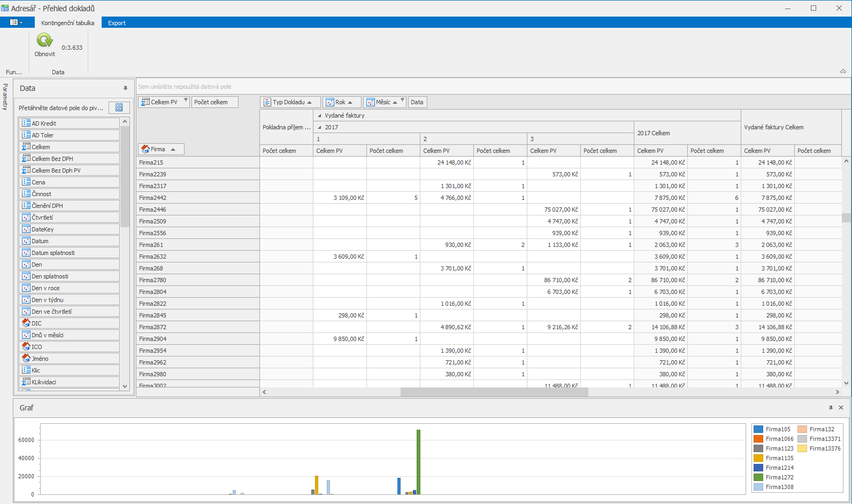Click the Počet celkem data field button
852x504 pixels.
(215, 102)
